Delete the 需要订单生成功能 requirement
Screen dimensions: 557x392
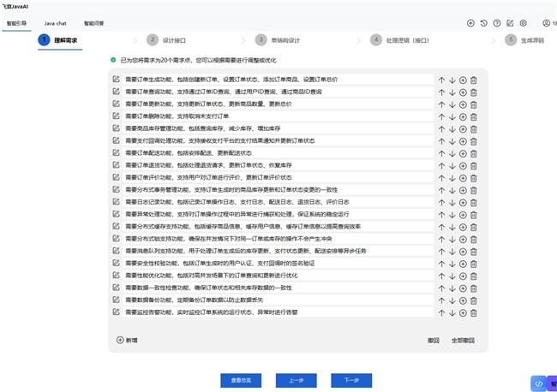click(474, 80)
